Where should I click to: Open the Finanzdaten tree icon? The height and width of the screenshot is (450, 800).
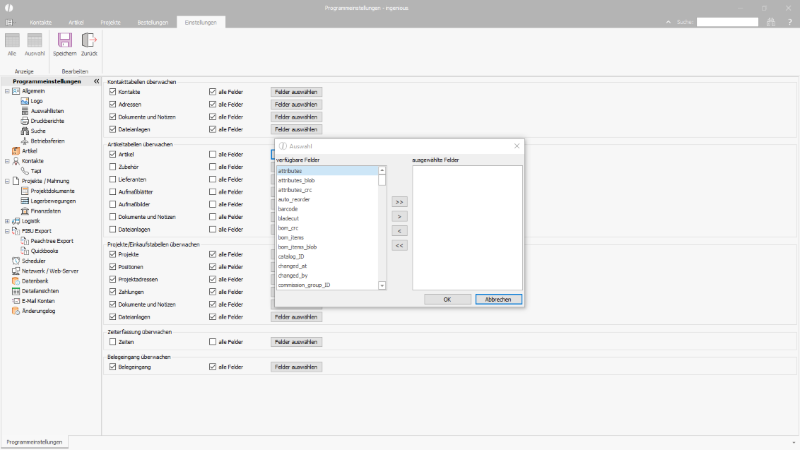pyautogui.click(x=24, y=211)
